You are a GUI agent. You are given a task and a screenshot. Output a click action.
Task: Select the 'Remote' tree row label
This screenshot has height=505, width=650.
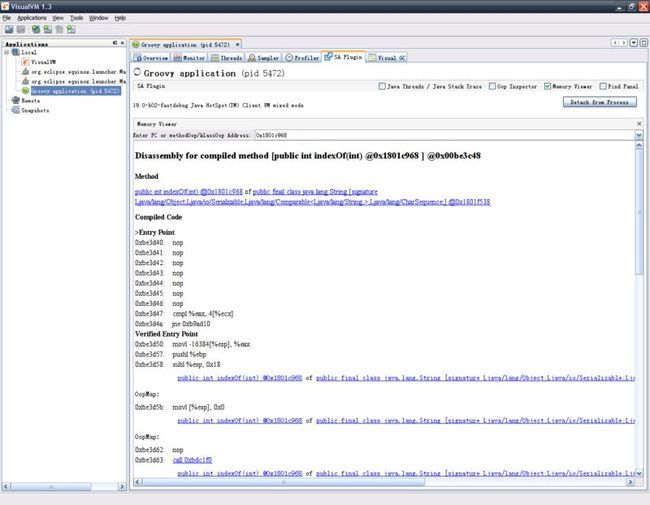(31, 100)
